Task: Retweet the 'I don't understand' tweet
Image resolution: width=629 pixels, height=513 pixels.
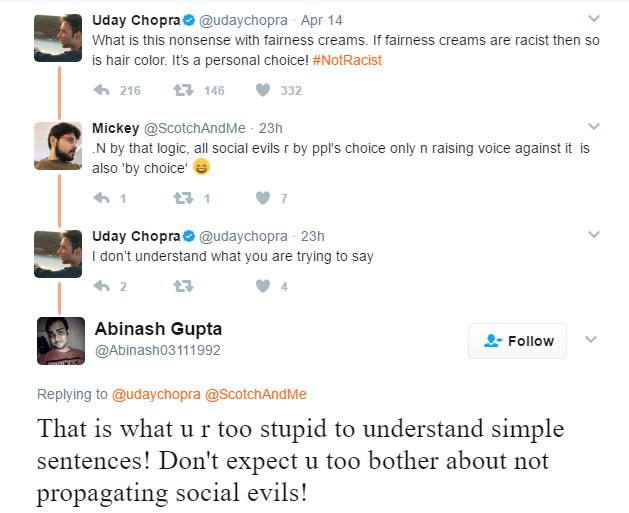Action: (183, 286)
